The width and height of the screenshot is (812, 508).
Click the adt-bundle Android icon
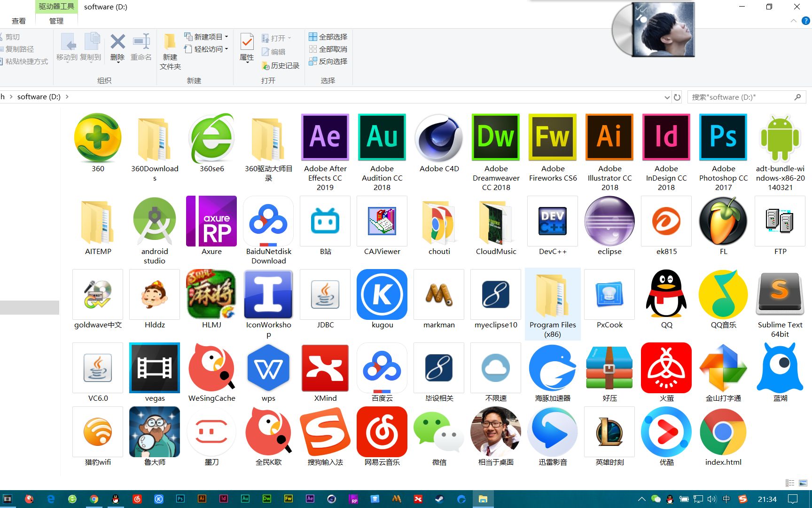pos(780,138)
